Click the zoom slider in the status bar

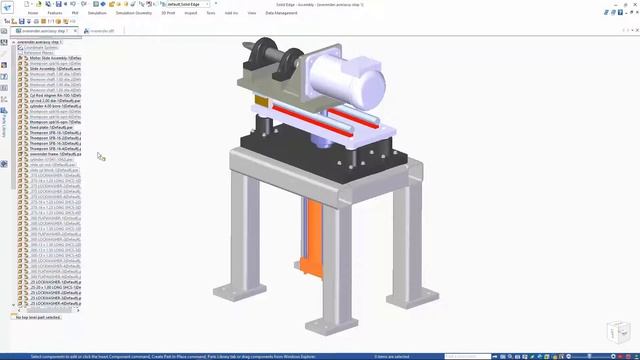tap(590, 357)
